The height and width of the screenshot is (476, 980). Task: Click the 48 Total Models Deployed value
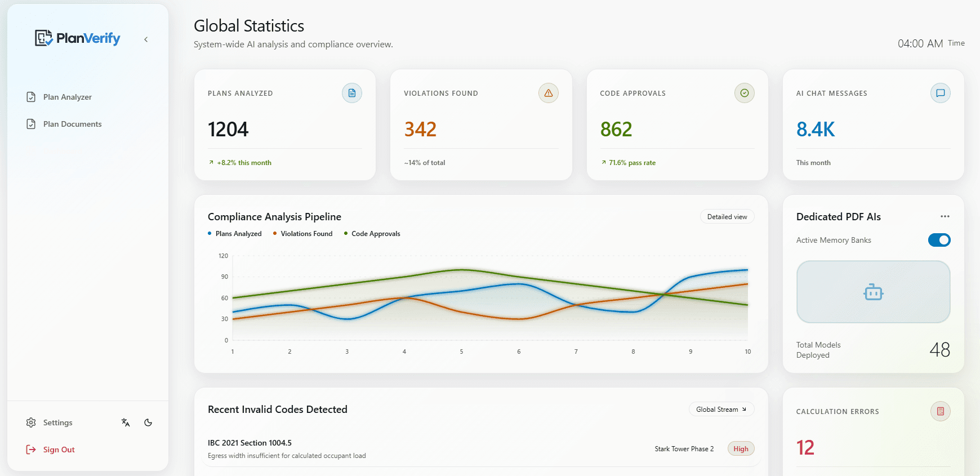click(x=940, y=350)
